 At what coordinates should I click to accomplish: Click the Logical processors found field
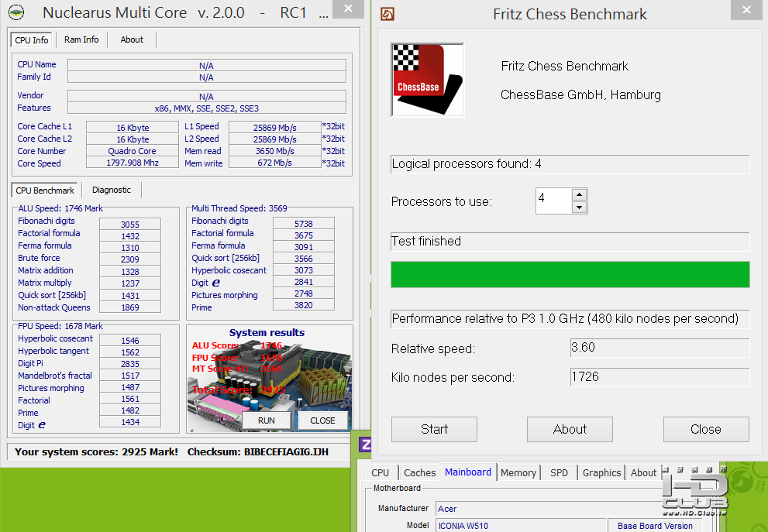tap(570, 164)
